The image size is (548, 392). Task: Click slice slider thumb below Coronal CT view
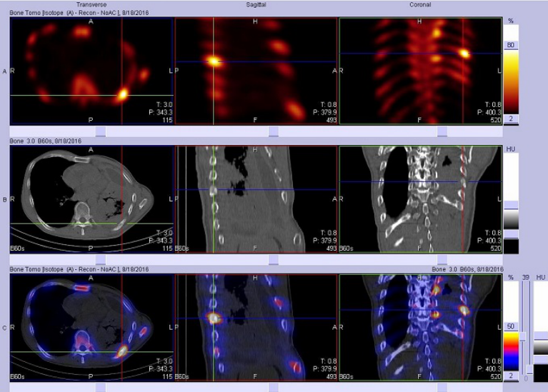pyautogui.click(x=442, y=259)
